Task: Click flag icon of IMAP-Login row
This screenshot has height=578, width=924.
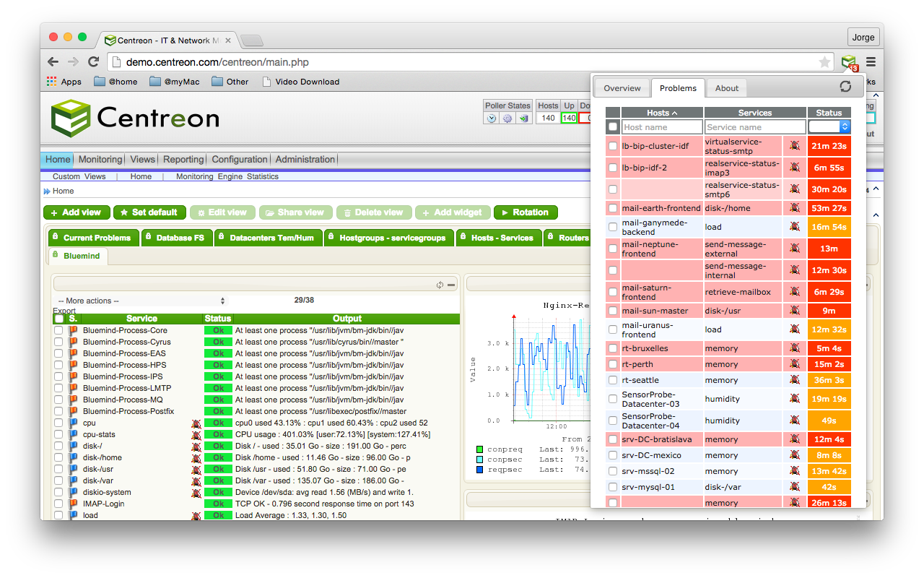Action: 73,504
